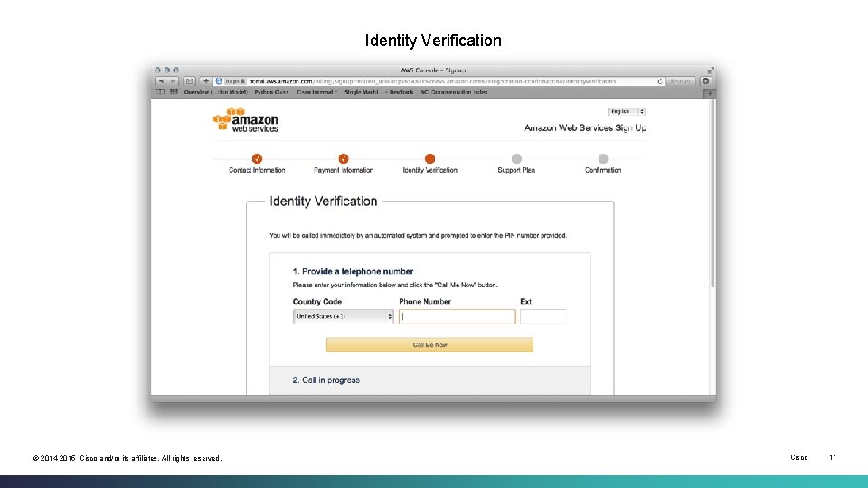
Task: Open the ACI Documentation Index bookmark
Action: click(454, 92)
